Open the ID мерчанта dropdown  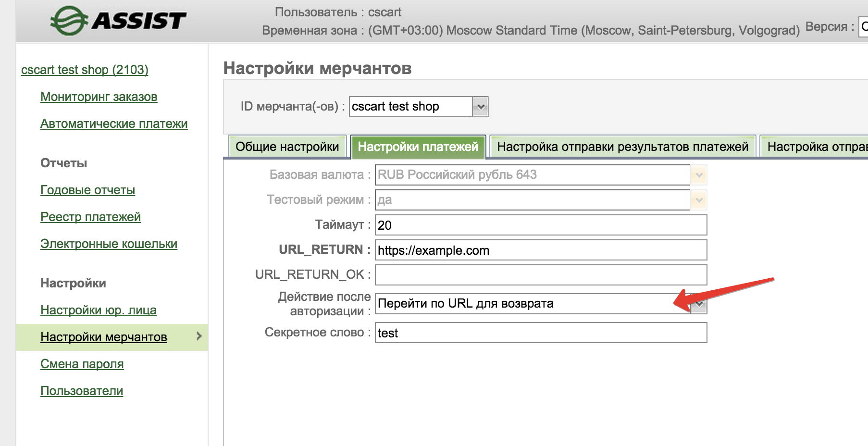480,107
